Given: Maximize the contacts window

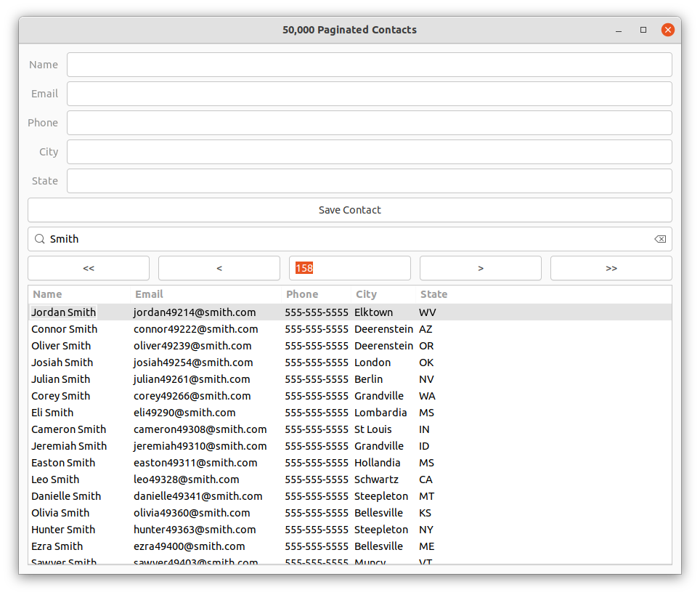Looking at the screenshot, I should pos(643,30).
